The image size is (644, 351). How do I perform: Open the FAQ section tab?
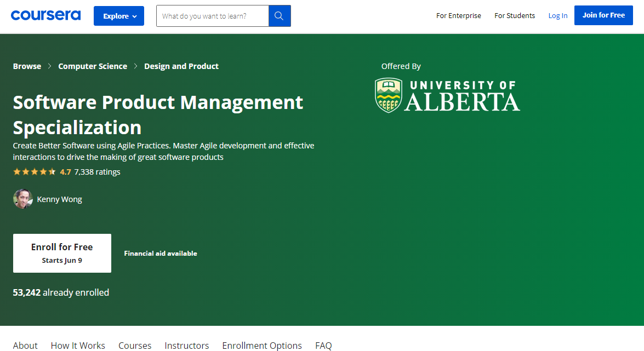[x=323, y=345]
